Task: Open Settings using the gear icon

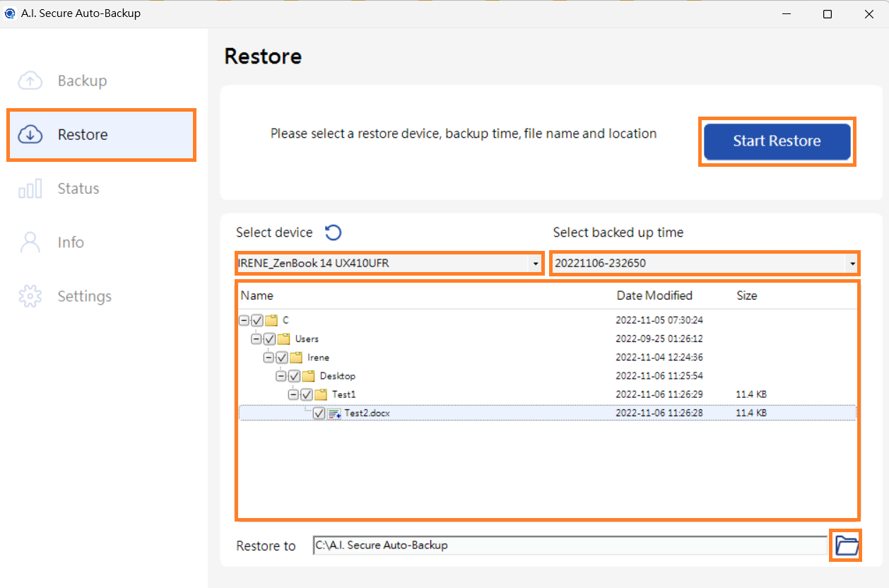Action: point(30,296)
